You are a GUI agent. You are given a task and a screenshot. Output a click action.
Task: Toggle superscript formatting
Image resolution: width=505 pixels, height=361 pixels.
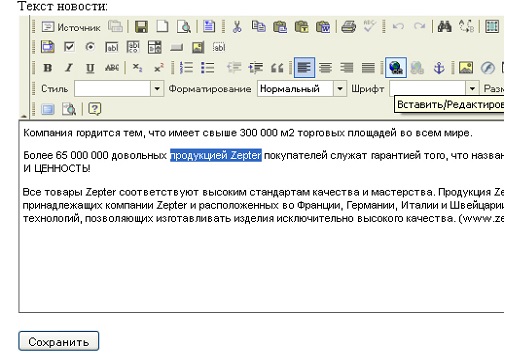(x=159, y=68)
